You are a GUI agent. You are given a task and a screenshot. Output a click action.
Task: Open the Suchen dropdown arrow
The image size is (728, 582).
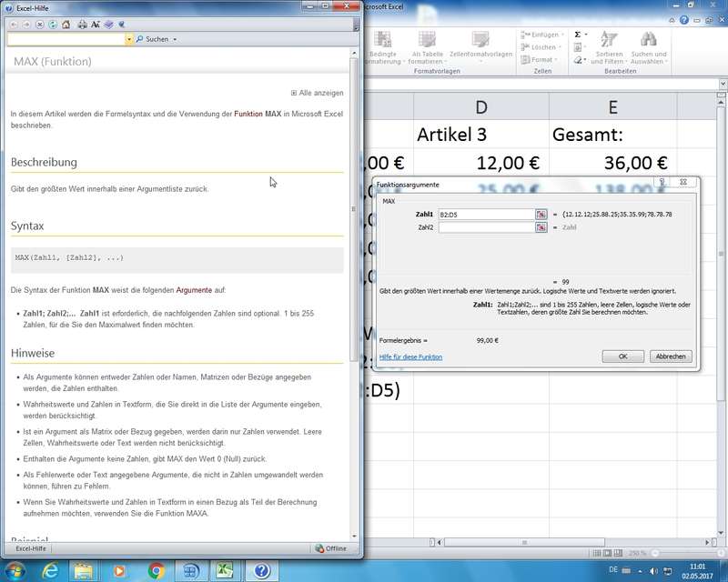point(174,40)
